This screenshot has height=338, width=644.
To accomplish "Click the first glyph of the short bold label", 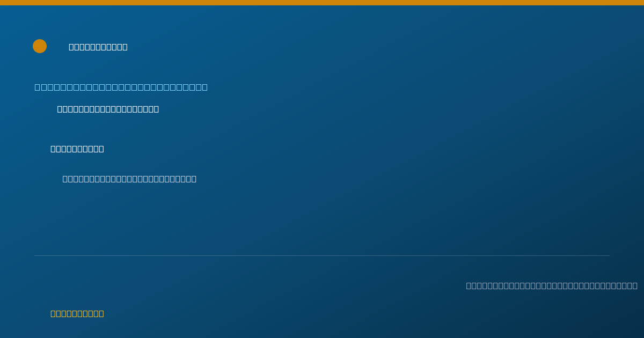I will coord(53,149).
